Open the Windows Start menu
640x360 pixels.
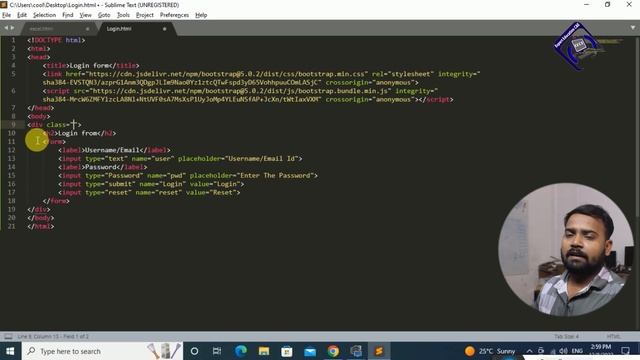(x=10, y=351)
